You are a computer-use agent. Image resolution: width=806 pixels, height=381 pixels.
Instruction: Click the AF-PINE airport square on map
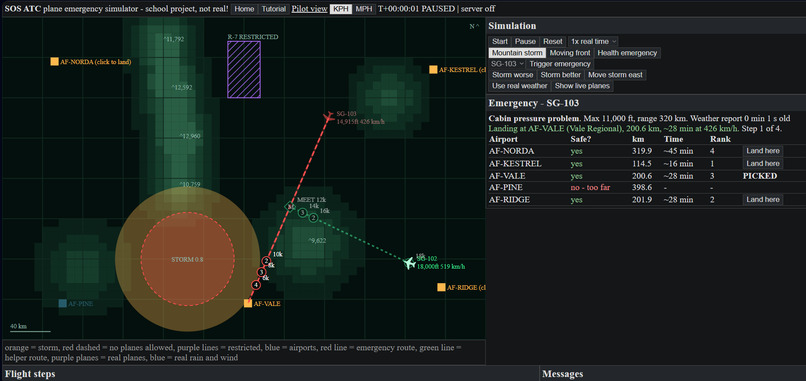63,303
